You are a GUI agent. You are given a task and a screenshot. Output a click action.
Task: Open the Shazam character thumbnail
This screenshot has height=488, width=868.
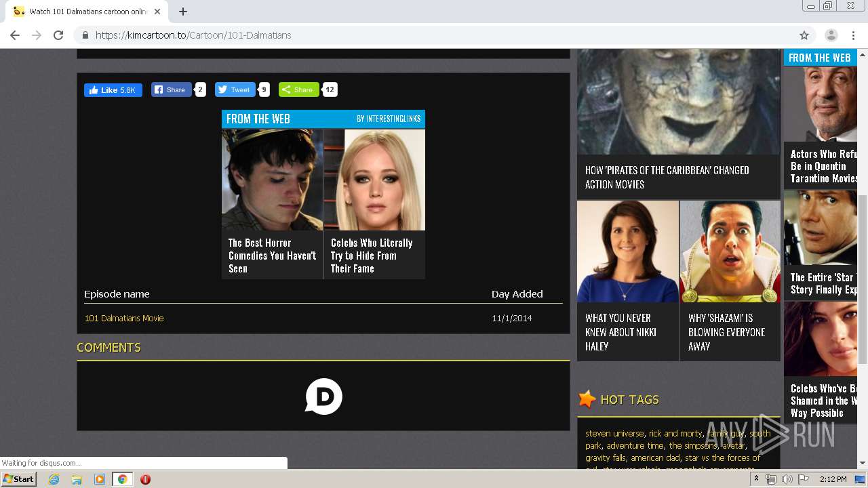click(730, 251)
